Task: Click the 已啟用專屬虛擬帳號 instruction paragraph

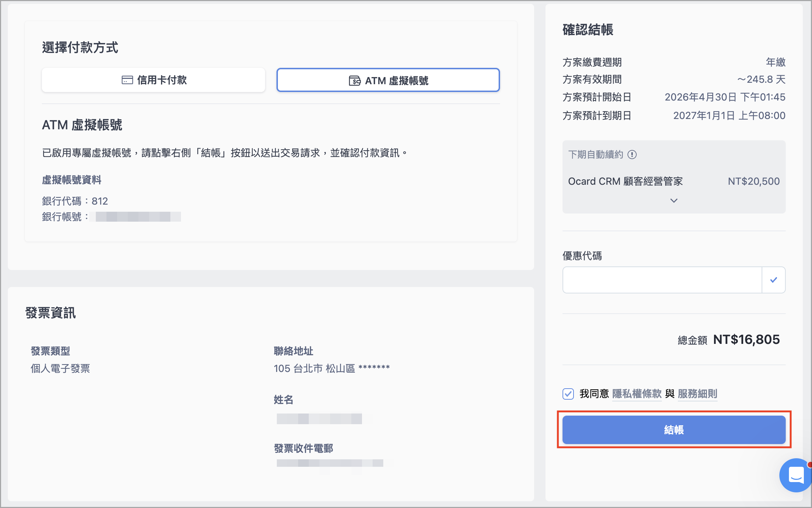Action: [x=225, y=153]
